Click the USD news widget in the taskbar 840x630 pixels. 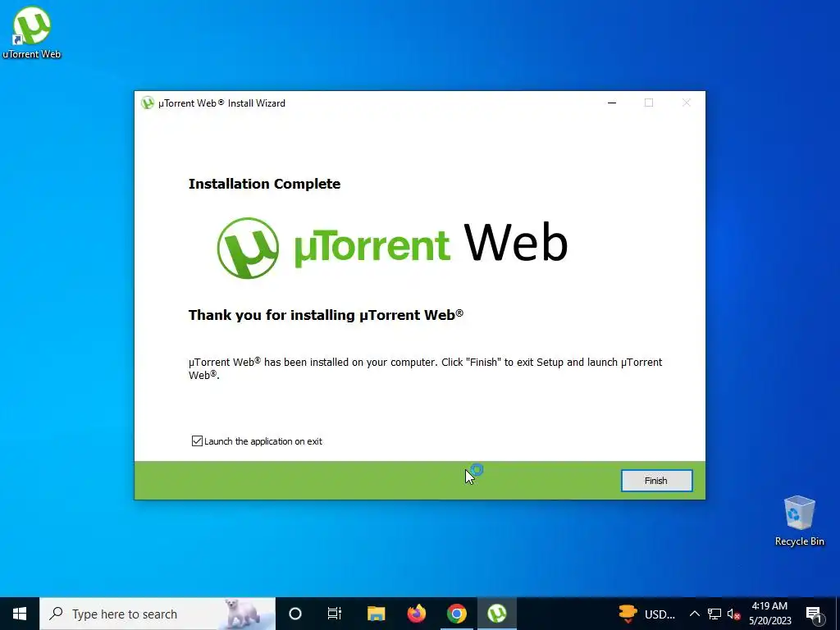tap(646, 614)
